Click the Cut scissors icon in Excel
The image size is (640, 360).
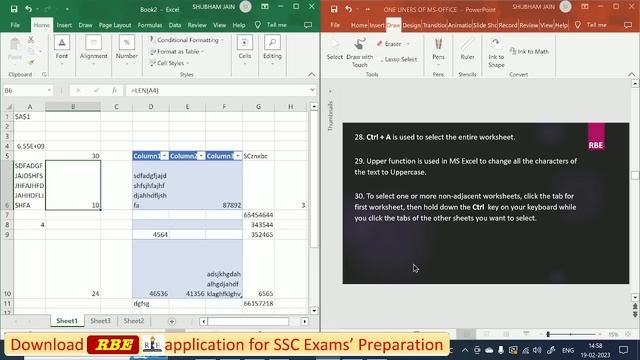point(31,40)
